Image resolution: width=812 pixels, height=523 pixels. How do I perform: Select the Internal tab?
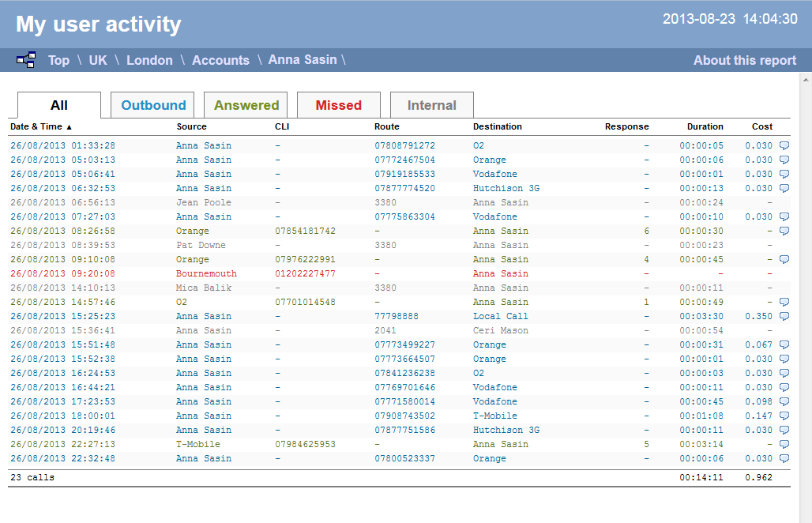[x=431, y=104]
